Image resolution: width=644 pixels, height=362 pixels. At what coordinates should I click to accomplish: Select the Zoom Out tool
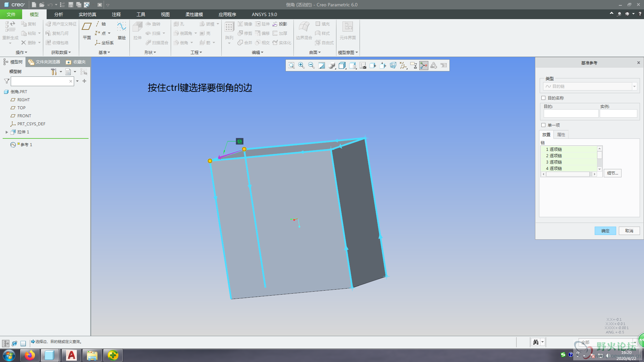tap(311, 66)
